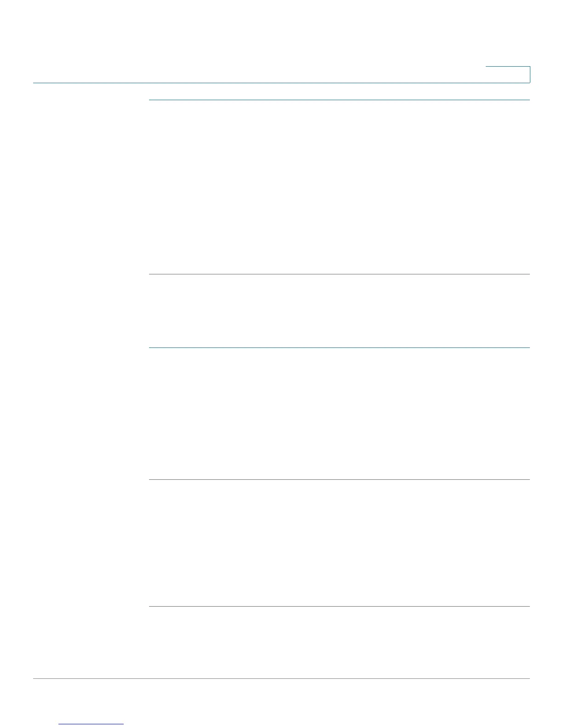The width and height of the screenshot is (563, 728).
Task: Click the long header rule under chapter box
Action: click(x=281, y=83)
